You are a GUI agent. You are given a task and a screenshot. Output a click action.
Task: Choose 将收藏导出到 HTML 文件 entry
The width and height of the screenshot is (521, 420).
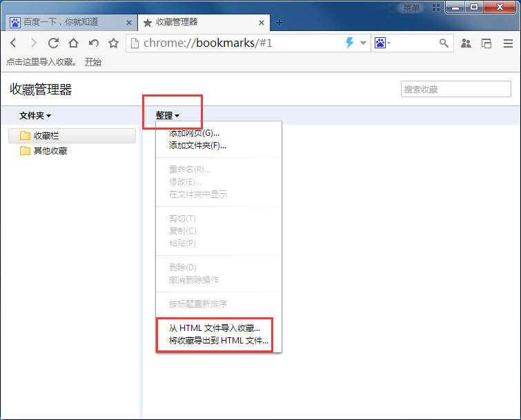coord(219,340)
